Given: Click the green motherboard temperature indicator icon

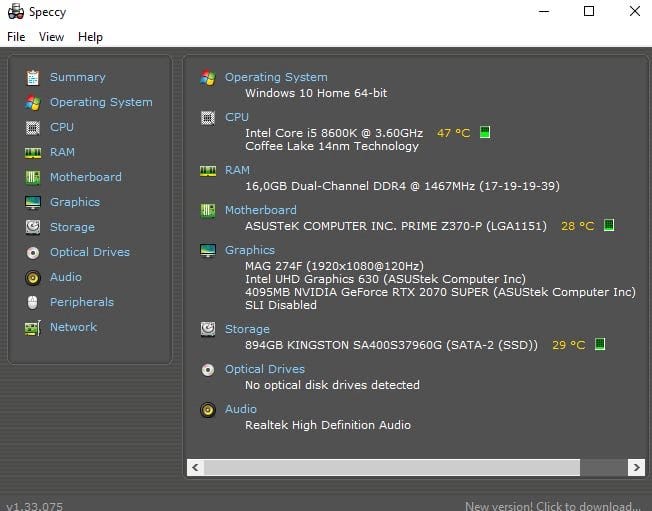Looking at the screenshot, I should click(x=609, y=225).
